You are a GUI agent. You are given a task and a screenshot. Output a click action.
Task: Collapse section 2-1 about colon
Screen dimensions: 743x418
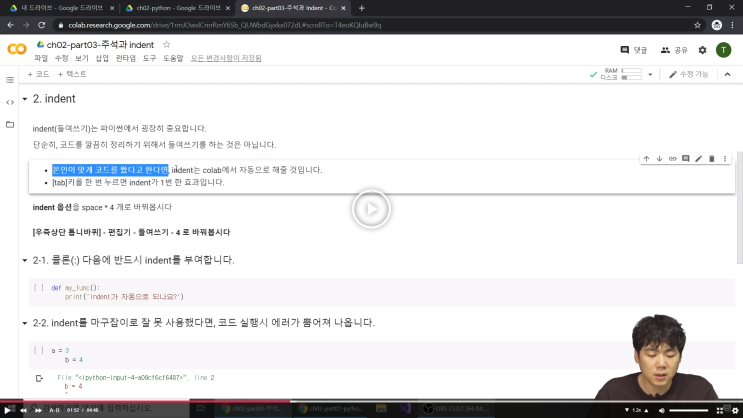click(x=25, y=260)
